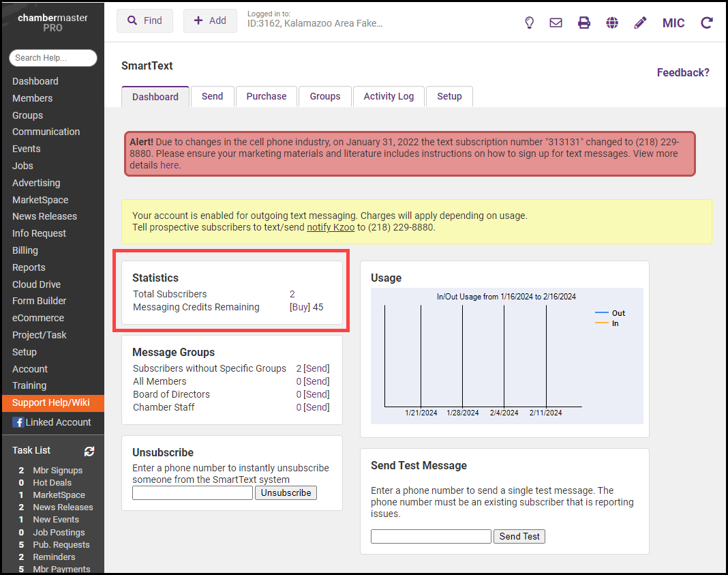The height and width of the screenshot is (575, 728).
Task: Open the Facebook Linked Account
Action: tap(52, 422)
